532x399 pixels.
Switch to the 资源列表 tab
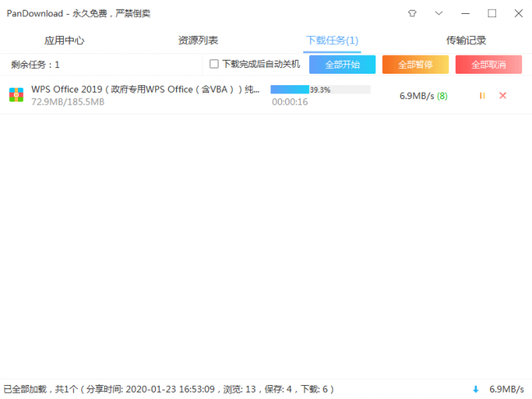click(x=198, y=41)
